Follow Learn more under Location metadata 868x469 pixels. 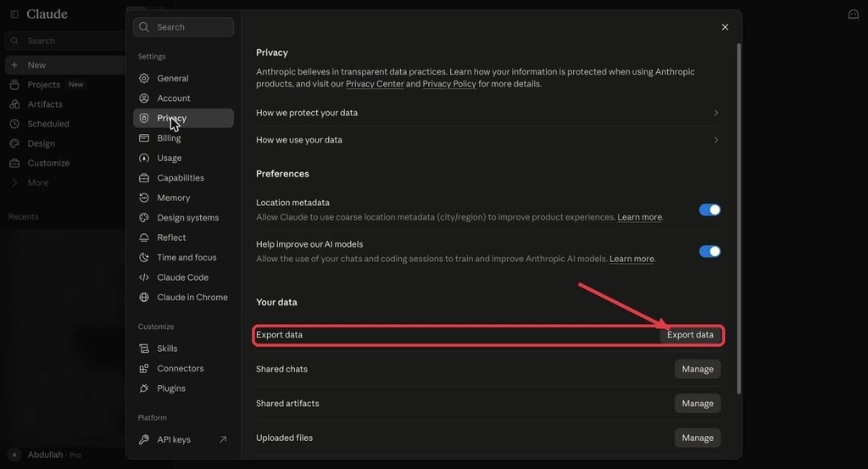(639, 217)
